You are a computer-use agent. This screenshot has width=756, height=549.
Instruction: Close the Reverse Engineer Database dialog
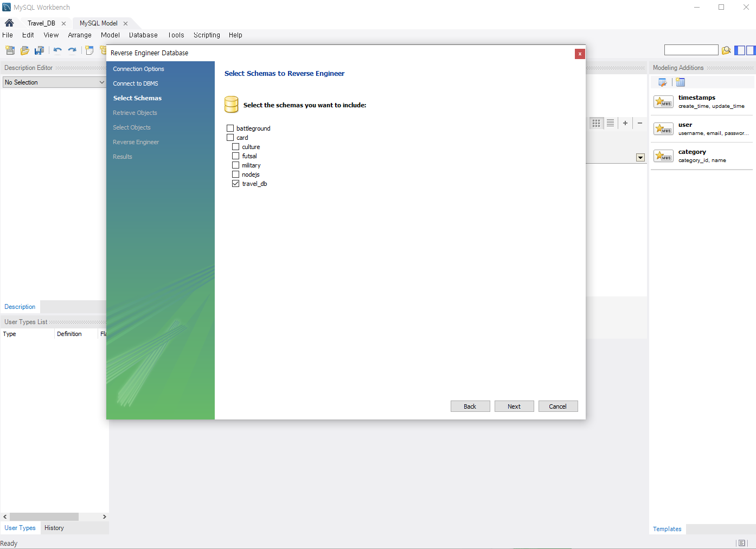click(580, 54)
